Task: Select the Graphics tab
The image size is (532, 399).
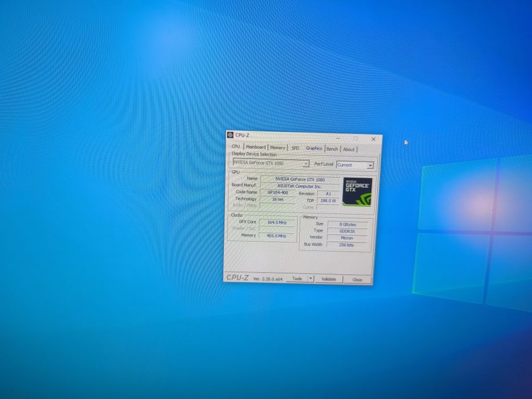Action: (314, 148)
